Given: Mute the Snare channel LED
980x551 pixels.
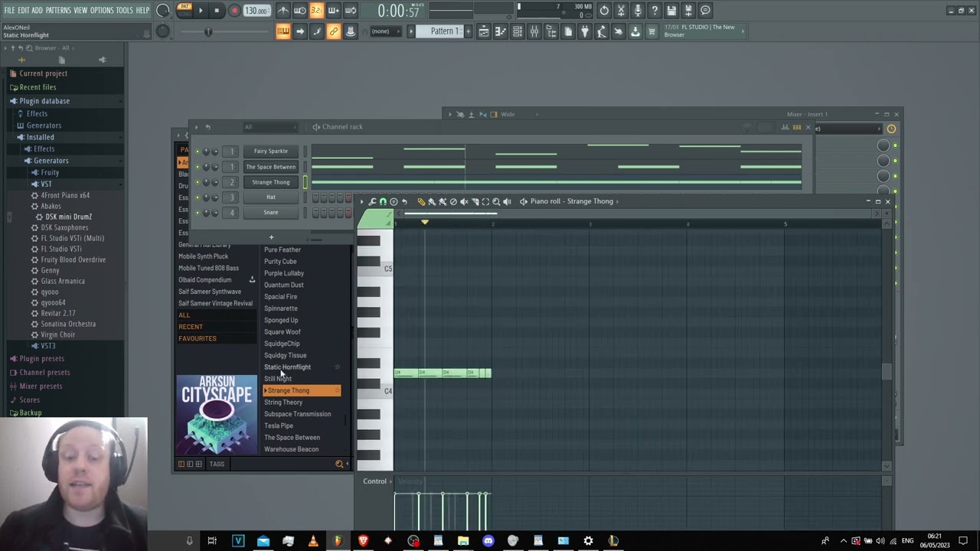Looking at the screenshot, I should point(197,213).
